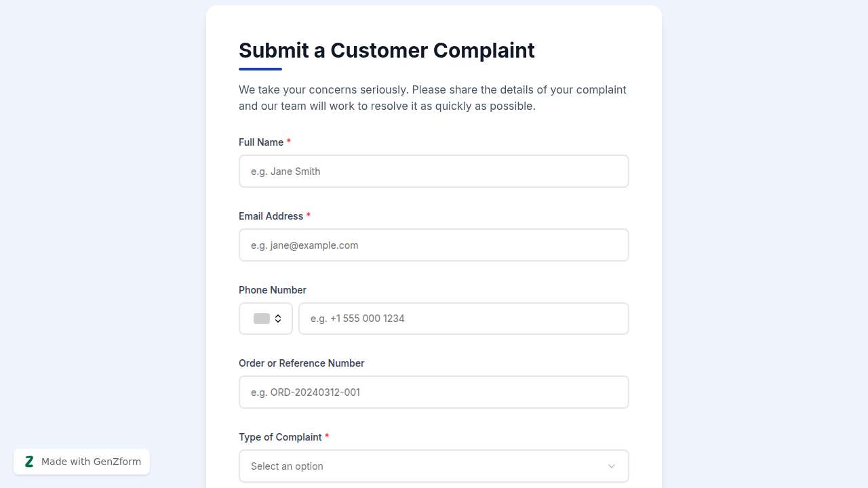
Task: Click the chevron on Type of Complaint dropdown
Action: (611, 466)
